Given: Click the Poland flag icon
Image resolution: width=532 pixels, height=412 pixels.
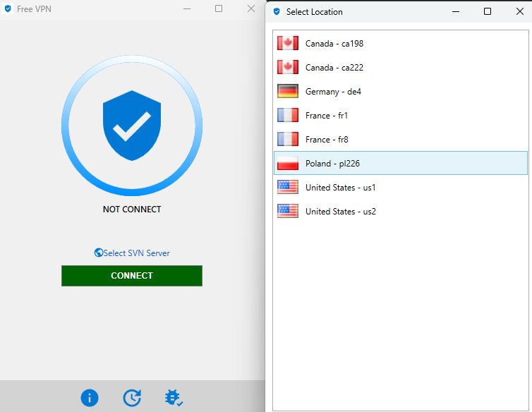Looking at the screenshot, I should tap(288, 164).
